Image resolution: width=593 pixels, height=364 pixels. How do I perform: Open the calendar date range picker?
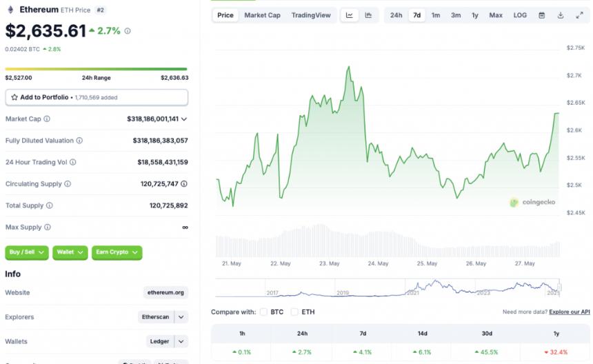[x=541, y=15]
